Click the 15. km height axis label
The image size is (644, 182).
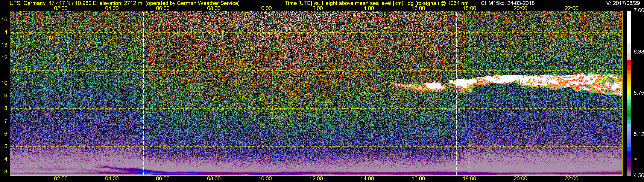pos(5,20)
